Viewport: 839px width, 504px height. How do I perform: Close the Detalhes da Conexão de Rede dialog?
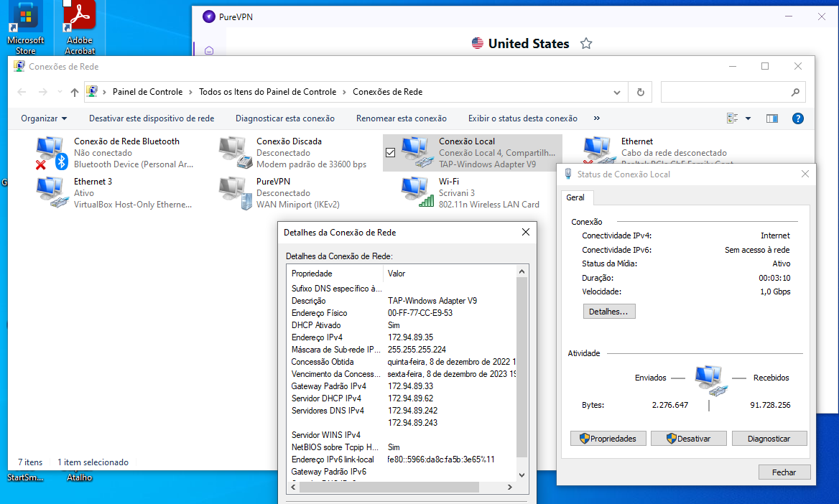525,232
